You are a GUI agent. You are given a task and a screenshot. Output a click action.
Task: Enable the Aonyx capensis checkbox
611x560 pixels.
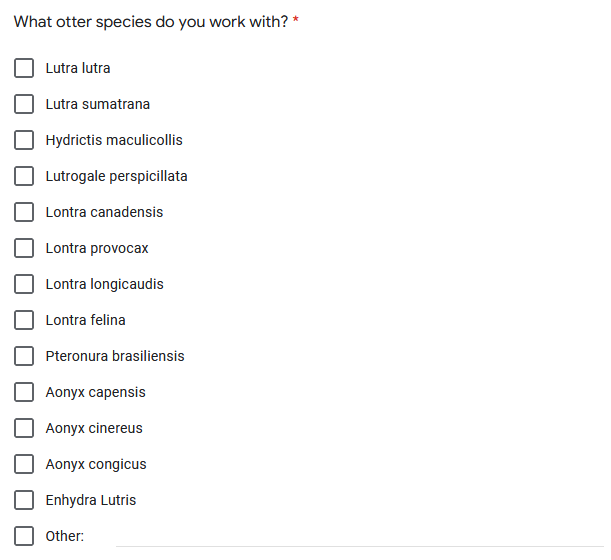click(x=24, y=393)
